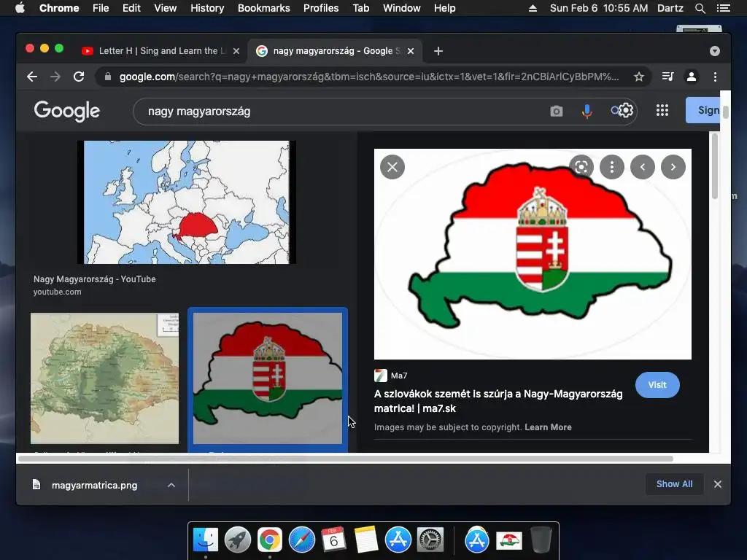
Task: Open the Chrome profile avatar icon
Action: pyautogui.click(x=692, y=77)
